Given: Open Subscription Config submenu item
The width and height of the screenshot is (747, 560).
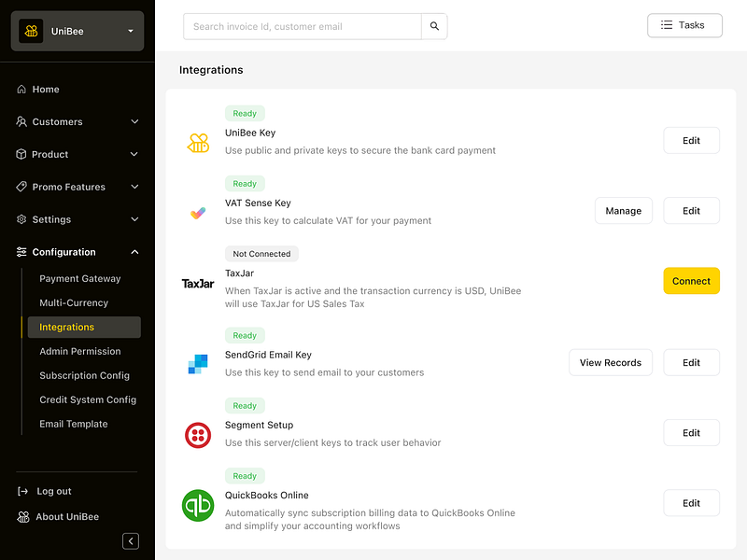Looking at the screenshot, I should (x=84, y=376).
